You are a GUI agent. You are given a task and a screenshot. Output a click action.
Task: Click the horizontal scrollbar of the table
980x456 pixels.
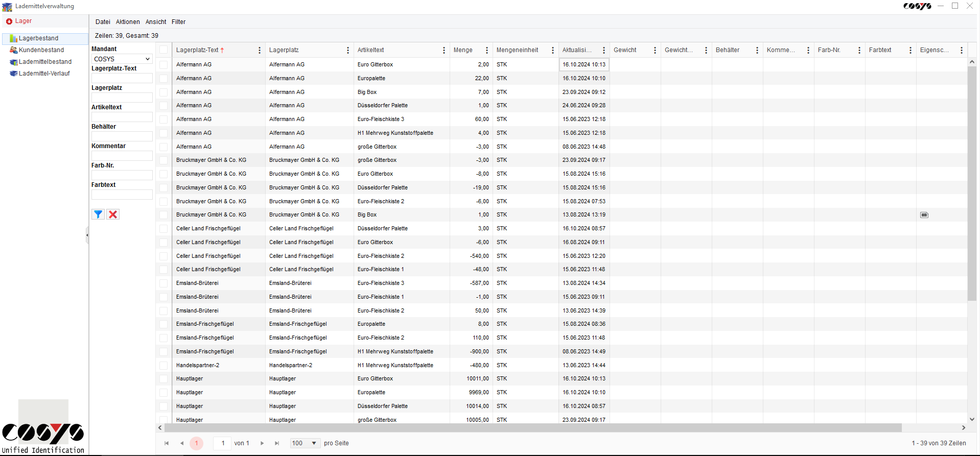[x=533, y=428]
